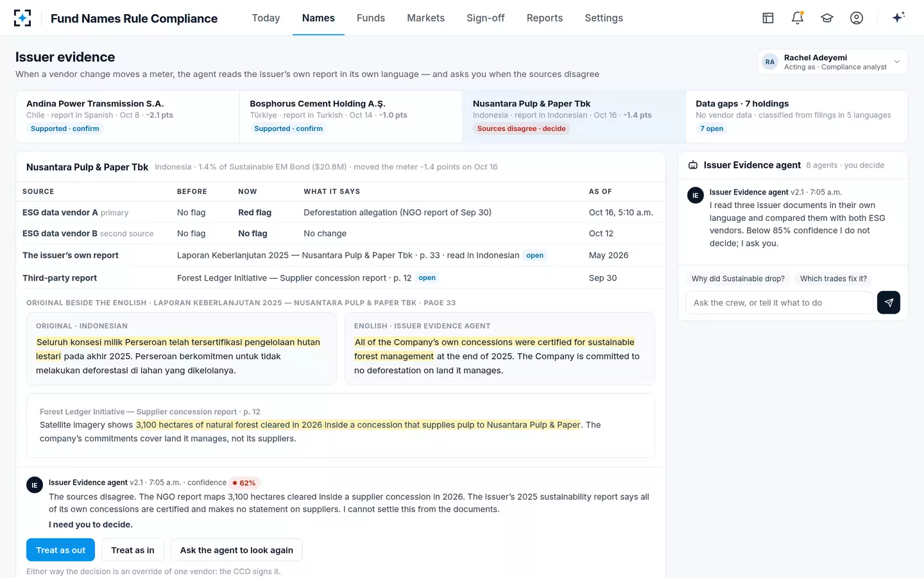Select the Nusantara Pulp & Paper Tbk card
Screen dimensions: 924x578
(574, 116)
